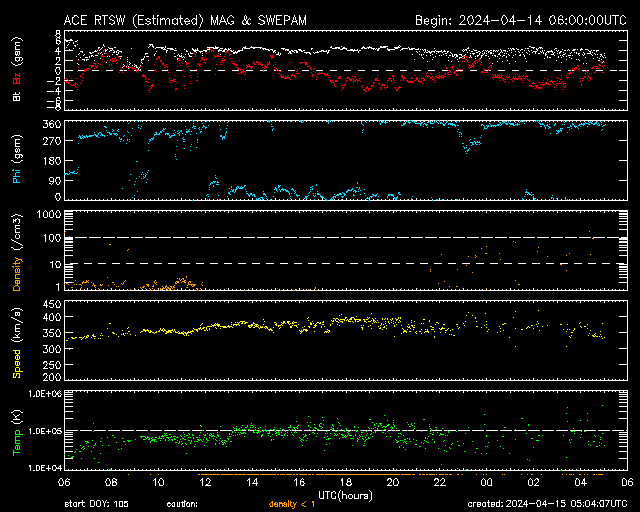Click the 360 tick on Phi axis
Screen dimensions: 640x512
pos(52,124)
